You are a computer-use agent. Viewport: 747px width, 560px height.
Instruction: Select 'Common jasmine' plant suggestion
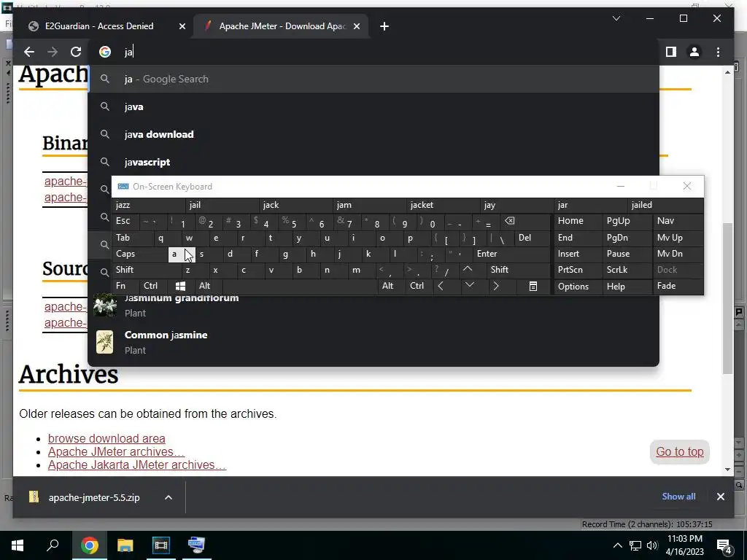click(373, 342)
